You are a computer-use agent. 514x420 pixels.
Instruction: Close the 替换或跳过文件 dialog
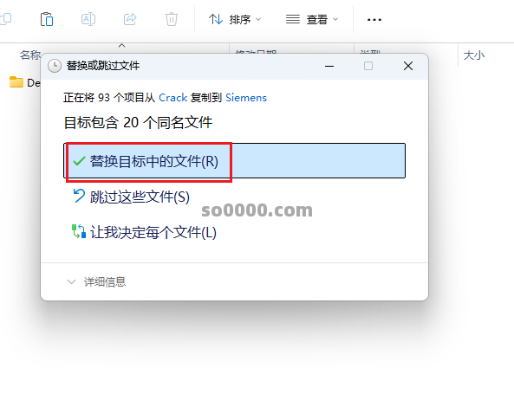click(x=408, y=66)
